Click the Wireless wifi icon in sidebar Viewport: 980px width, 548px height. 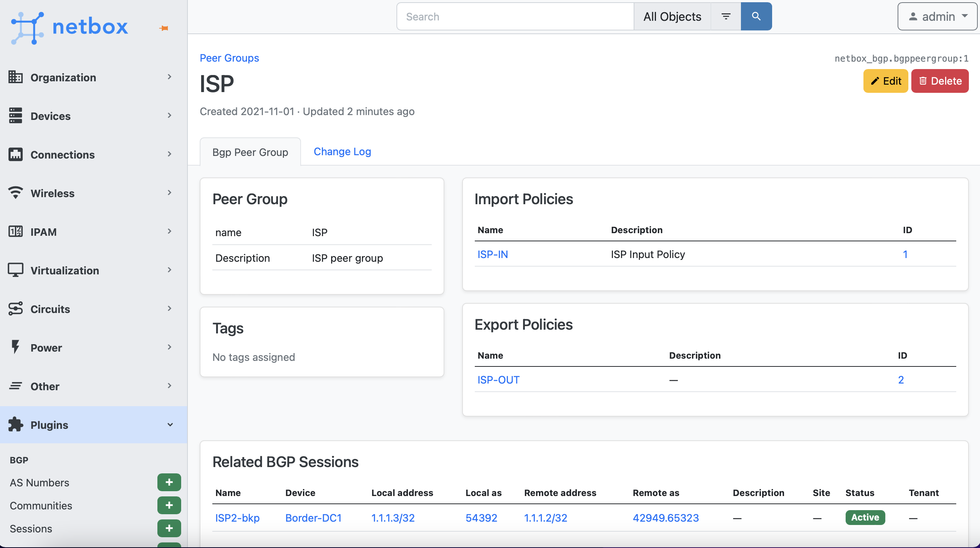click(16, 193)
